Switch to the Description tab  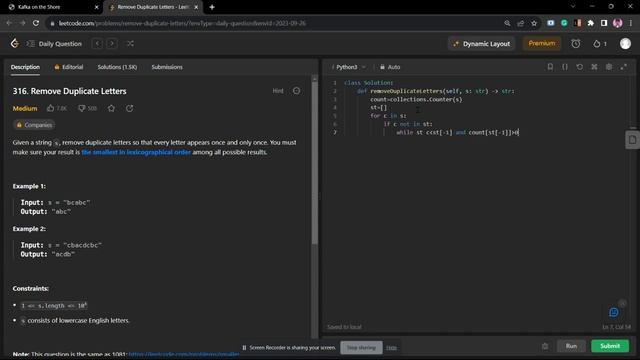pos(25,67)
